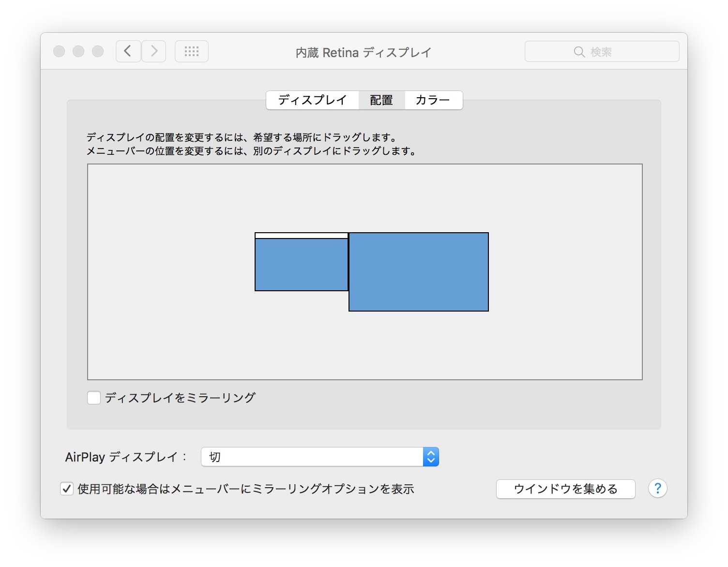Click the white menu bar strip on display
Image resolution: width=728 pixels, height=567 pixels.
tap(301, 236)
